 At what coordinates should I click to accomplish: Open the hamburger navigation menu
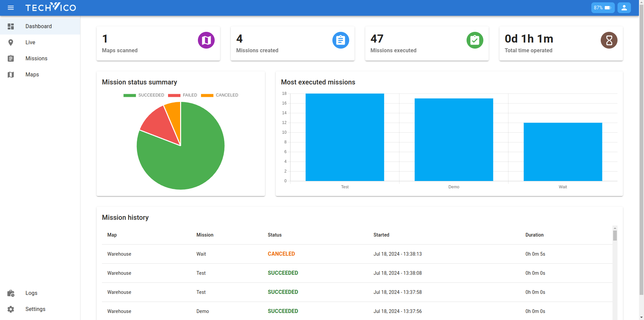pos(11,8)
